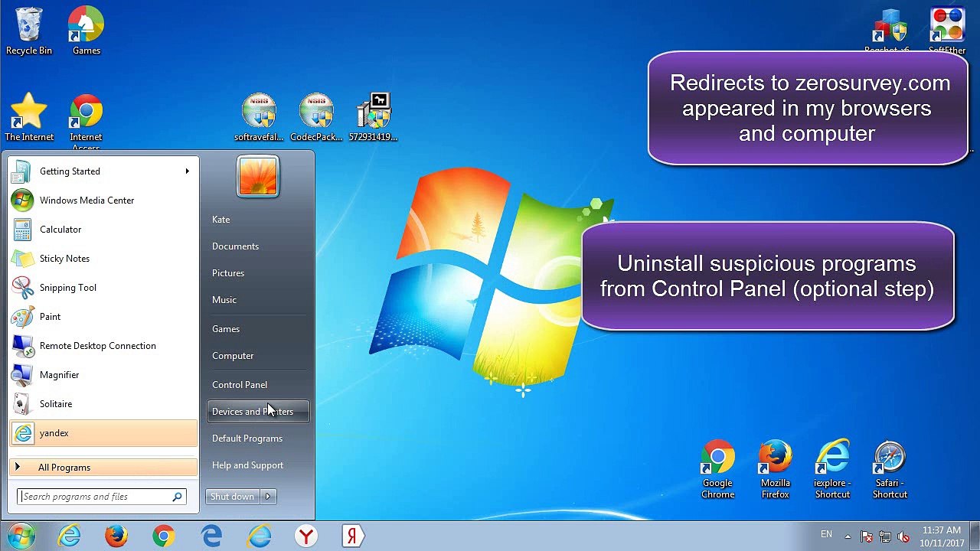Expand the Shut down options arrow

(268, 497)
